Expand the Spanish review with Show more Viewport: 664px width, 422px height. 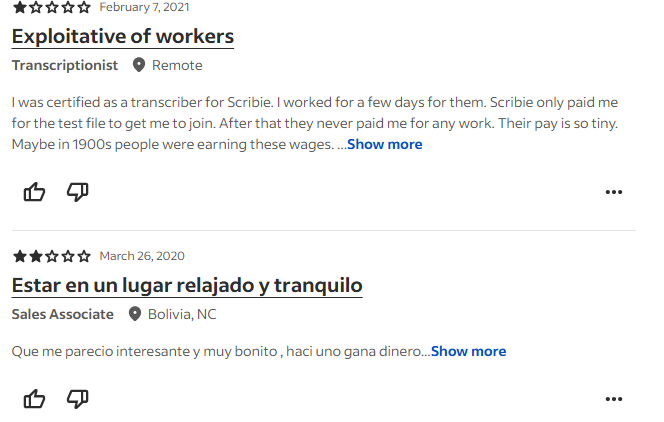[468, 351]
